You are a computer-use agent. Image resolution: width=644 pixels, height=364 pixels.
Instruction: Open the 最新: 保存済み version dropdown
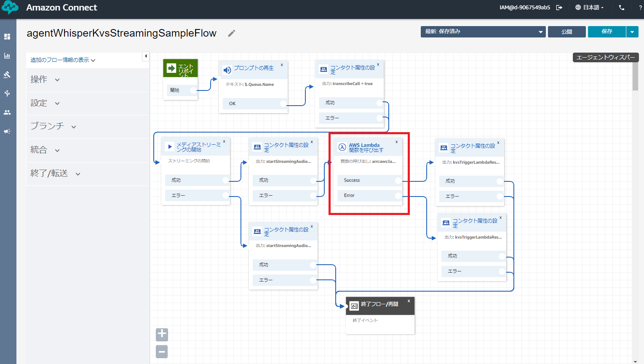[x=483, y=32]
